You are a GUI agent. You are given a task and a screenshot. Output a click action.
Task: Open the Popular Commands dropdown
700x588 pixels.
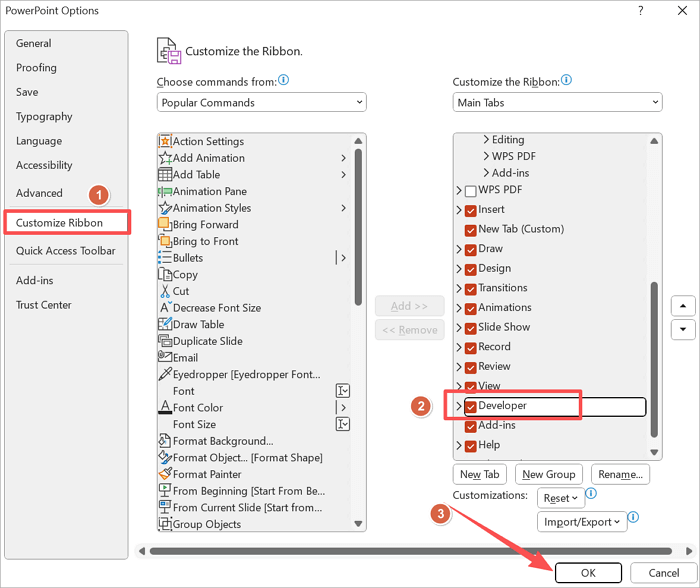(x=262, y=102)
